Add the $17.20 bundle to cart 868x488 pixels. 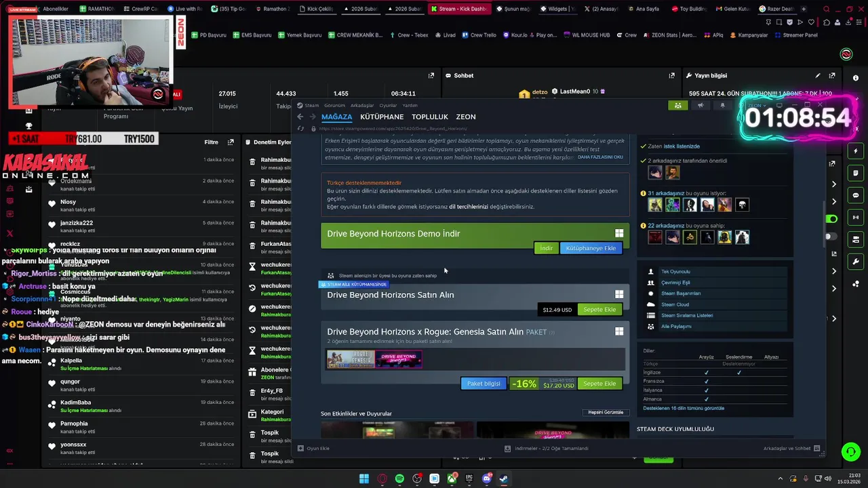pyautogui.click(x=599, y=384)
